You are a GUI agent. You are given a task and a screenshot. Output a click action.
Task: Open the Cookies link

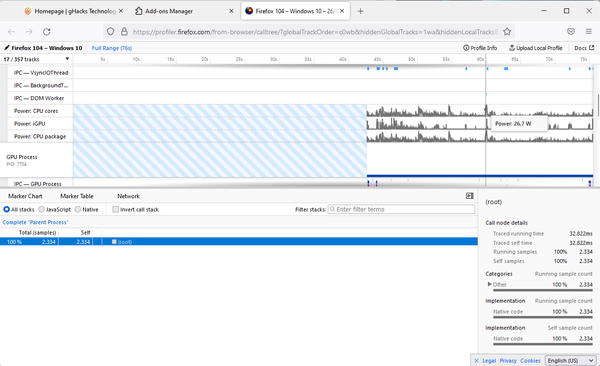coord(530,361)
